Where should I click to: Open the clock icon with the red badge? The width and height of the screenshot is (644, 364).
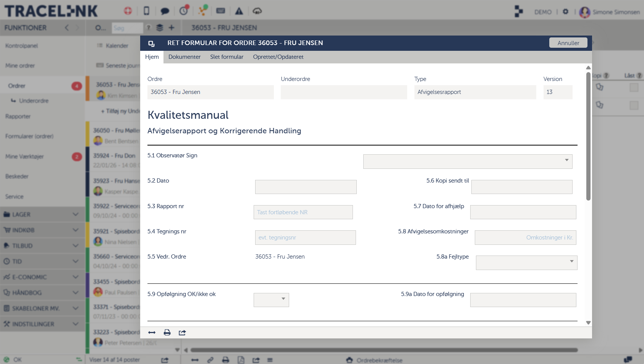184,10
